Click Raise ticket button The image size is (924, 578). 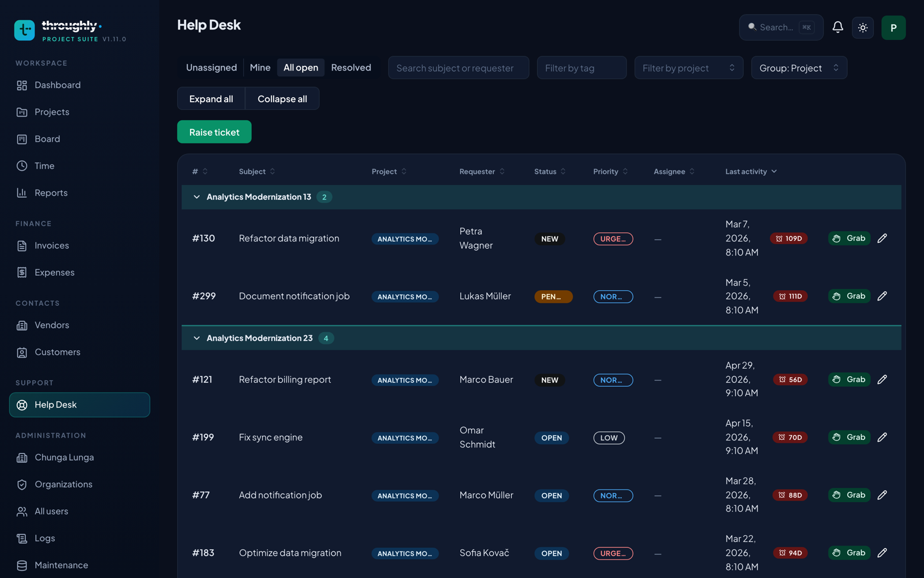214,132
